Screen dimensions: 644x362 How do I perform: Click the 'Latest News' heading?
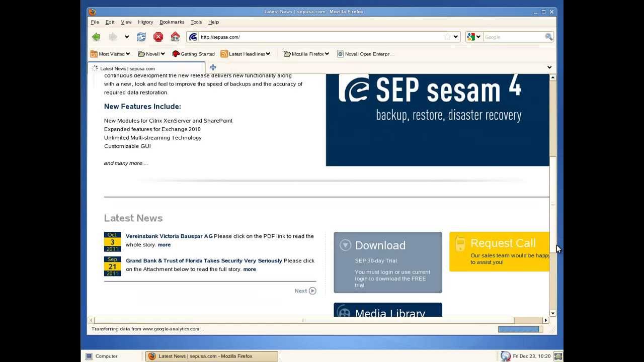133,218
